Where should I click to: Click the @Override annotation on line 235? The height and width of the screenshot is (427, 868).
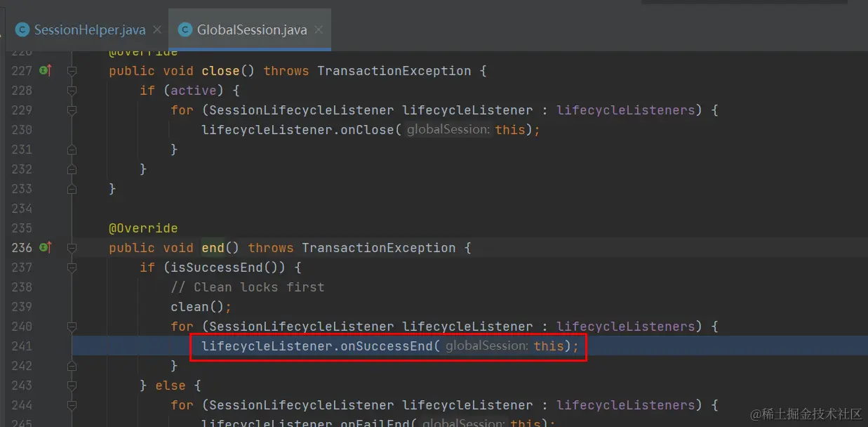point(143,228)
